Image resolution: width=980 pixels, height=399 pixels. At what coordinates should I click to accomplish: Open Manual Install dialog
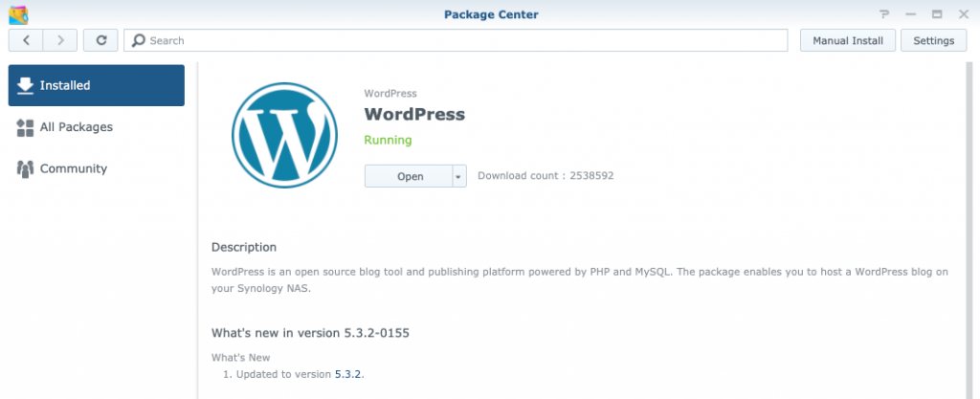click(x=848, y=40)
